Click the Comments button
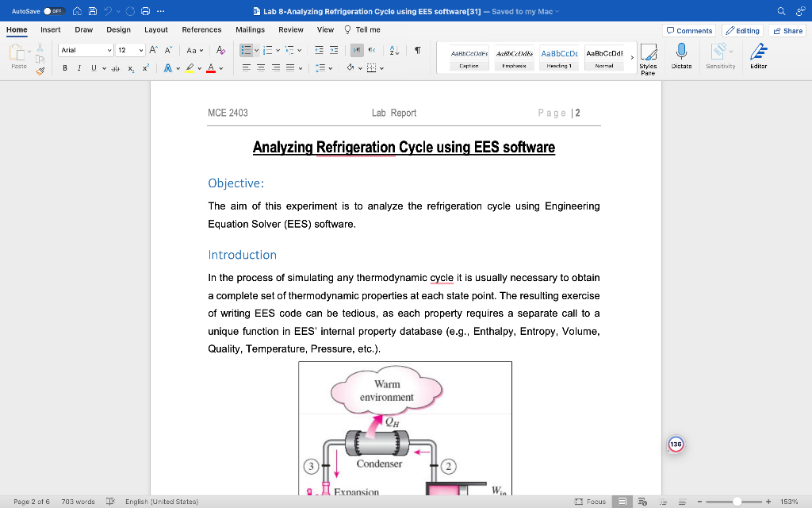 tap(689, 31)
